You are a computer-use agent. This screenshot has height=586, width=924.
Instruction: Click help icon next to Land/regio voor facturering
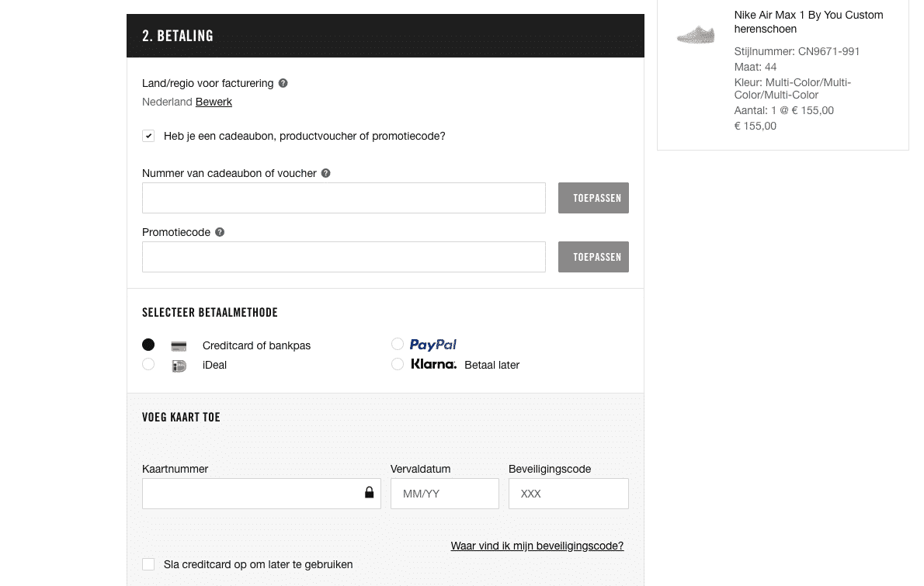coord(283,83)
